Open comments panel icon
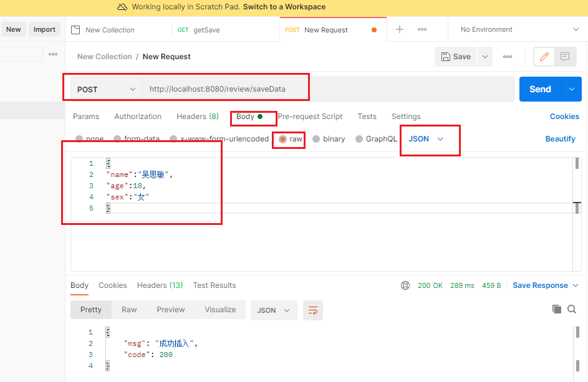Screen dimensions: 588x382 coord(565,57)
